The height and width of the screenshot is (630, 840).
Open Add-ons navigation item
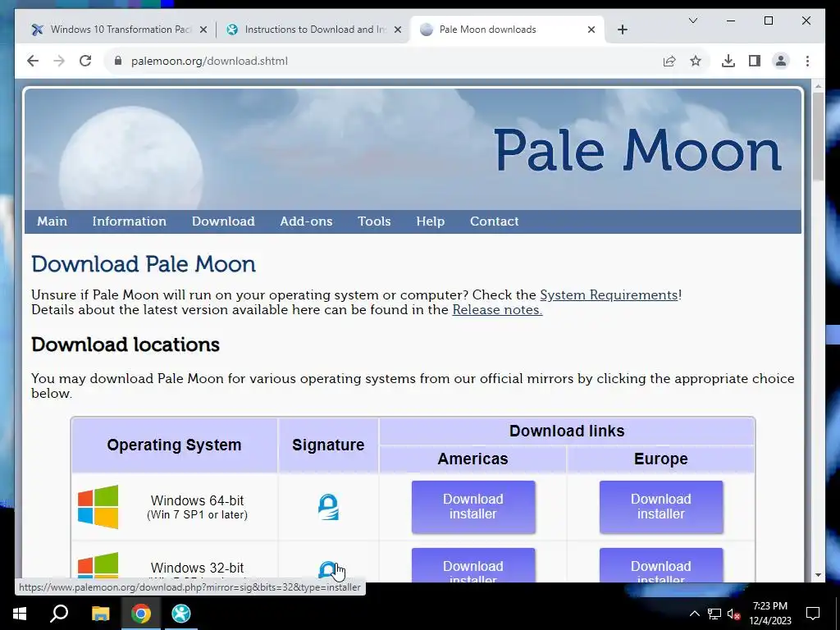306,221
